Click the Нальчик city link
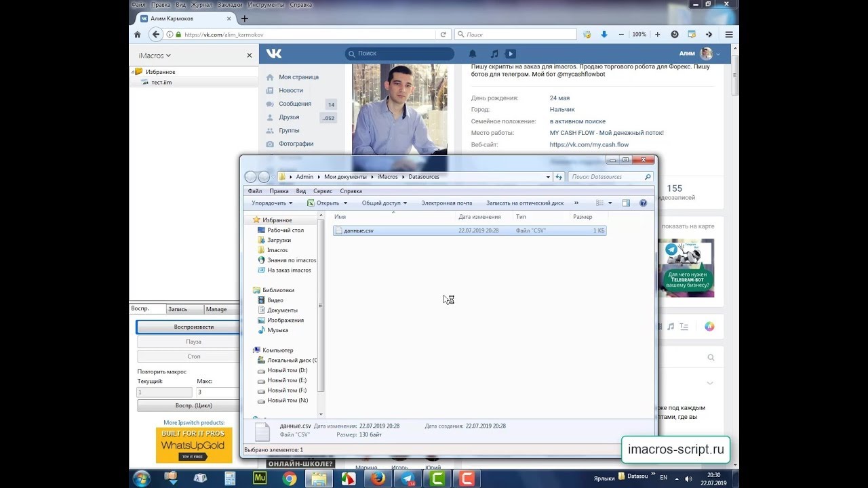 (562, 109)
